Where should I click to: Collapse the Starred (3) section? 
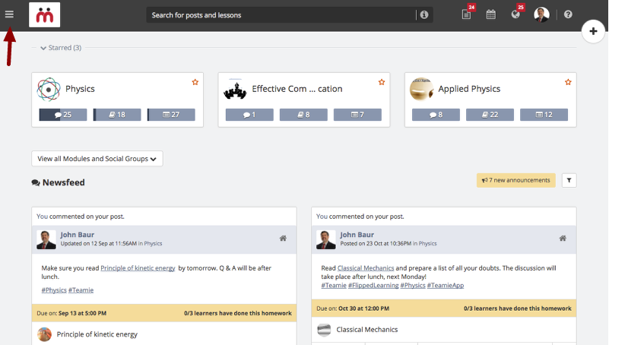click(61, 48)
